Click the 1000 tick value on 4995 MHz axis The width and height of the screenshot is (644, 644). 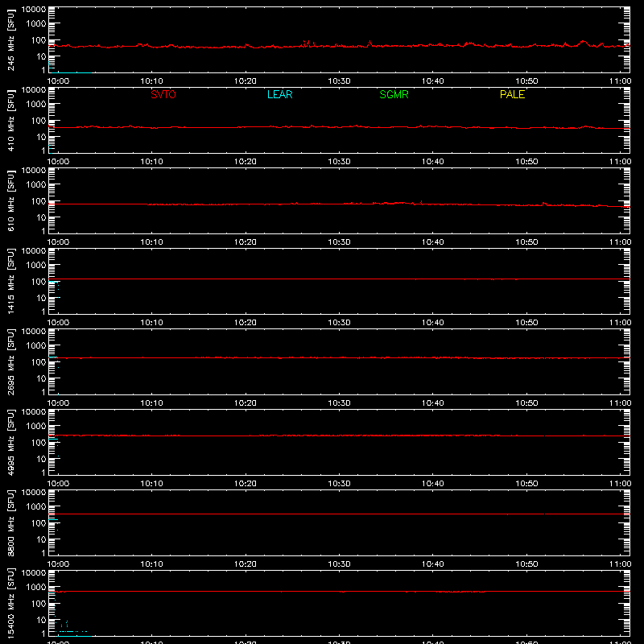(x=36, y=427)
